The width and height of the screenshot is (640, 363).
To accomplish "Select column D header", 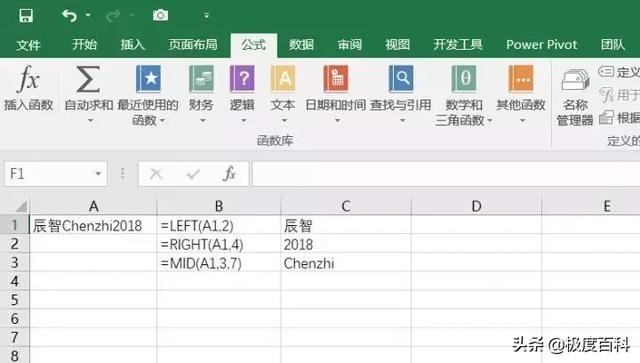I will tap(476, 206).
